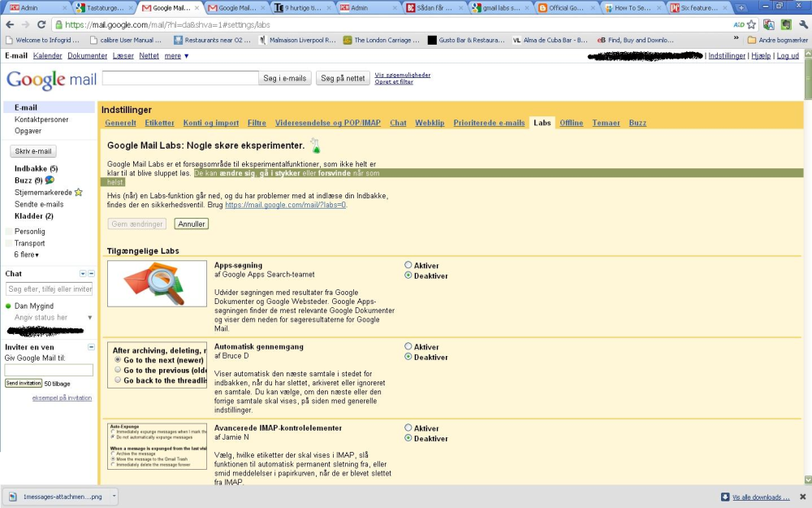Show more bookmarks with the chevron
812x508 pixels.
736,38
